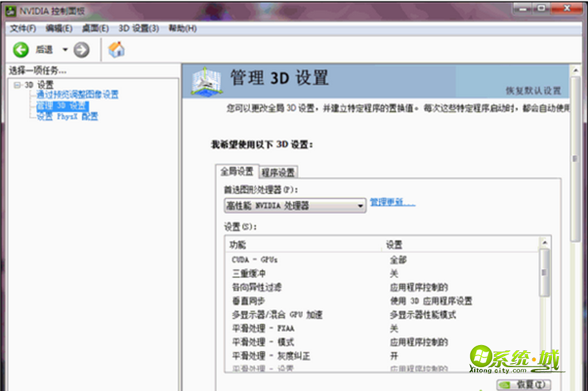Click the green Back arrow icon
The image size is (588, 391).
[x=21, y=50]
